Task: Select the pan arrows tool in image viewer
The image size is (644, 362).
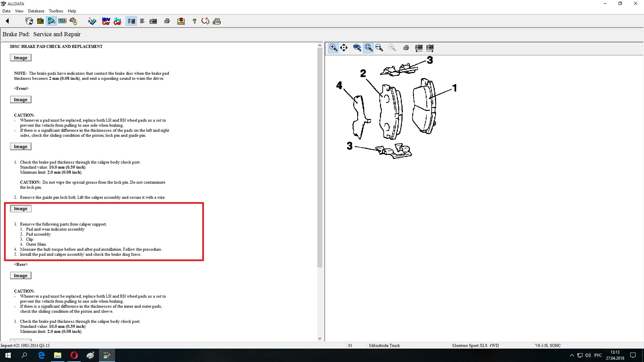Action: point(344,48)
